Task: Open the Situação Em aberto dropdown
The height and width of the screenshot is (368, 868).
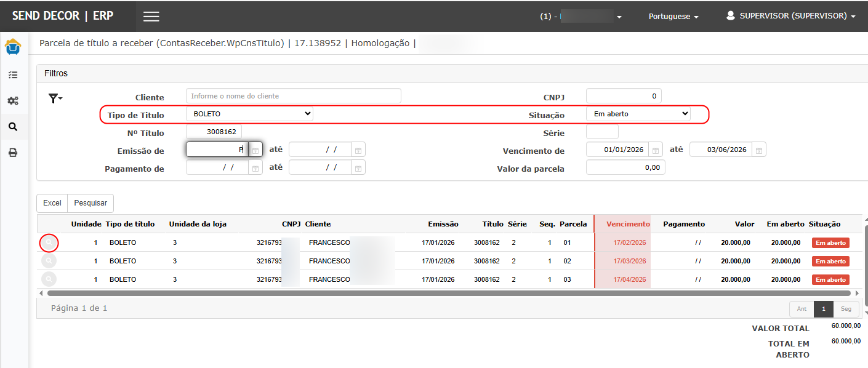Action: (x=638, y=114)
